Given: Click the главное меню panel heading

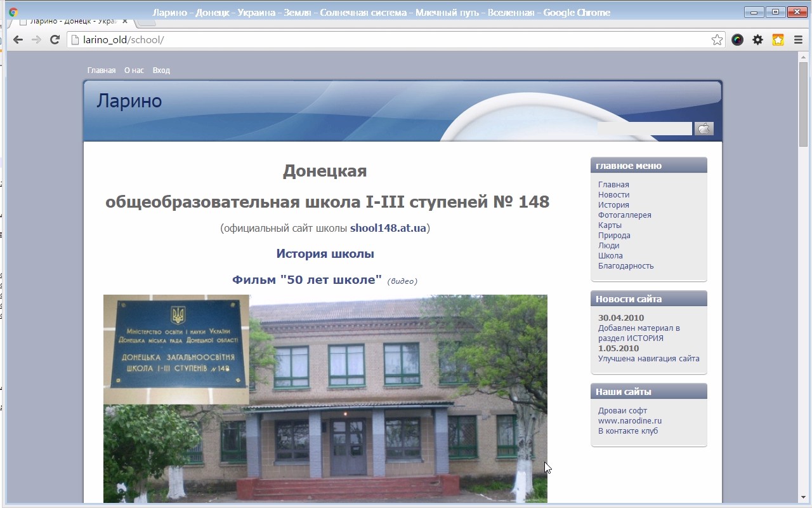Looking at the screenshot, I should 648,165.
